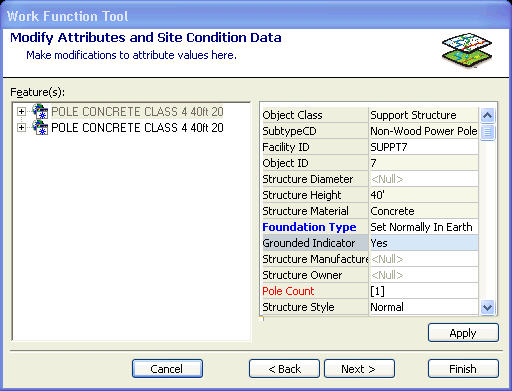Select the Structure Style label

(315, 307)
